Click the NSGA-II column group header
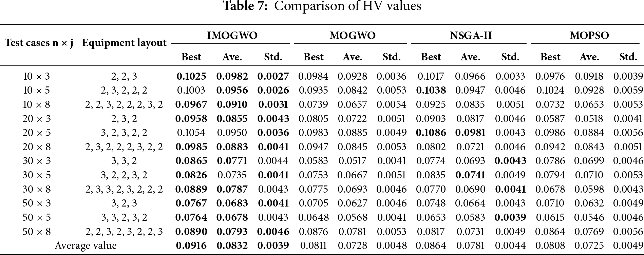The image size is (644, 255). click(470, 35)
